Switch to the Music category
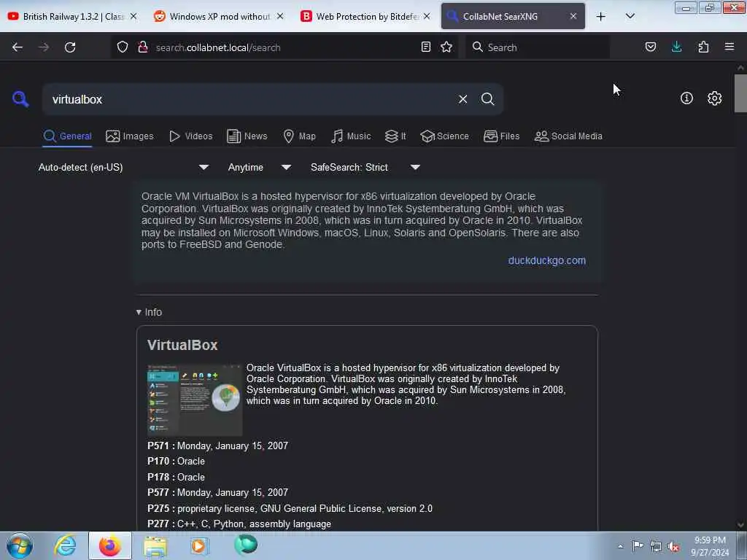Screen dimensions: 747x560 pyautogui.click(x=351, y=136)
